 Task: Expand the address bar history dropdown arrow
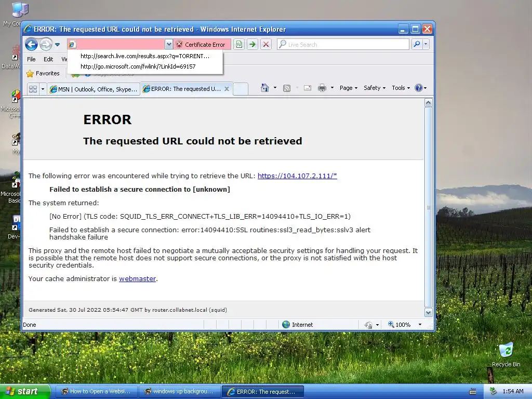169,44
